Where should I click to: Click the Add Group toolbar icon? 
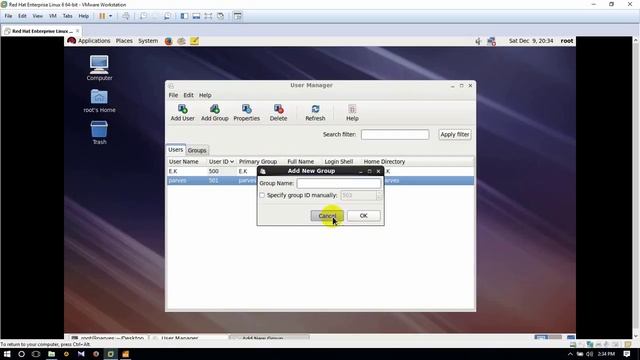(215, 112)
